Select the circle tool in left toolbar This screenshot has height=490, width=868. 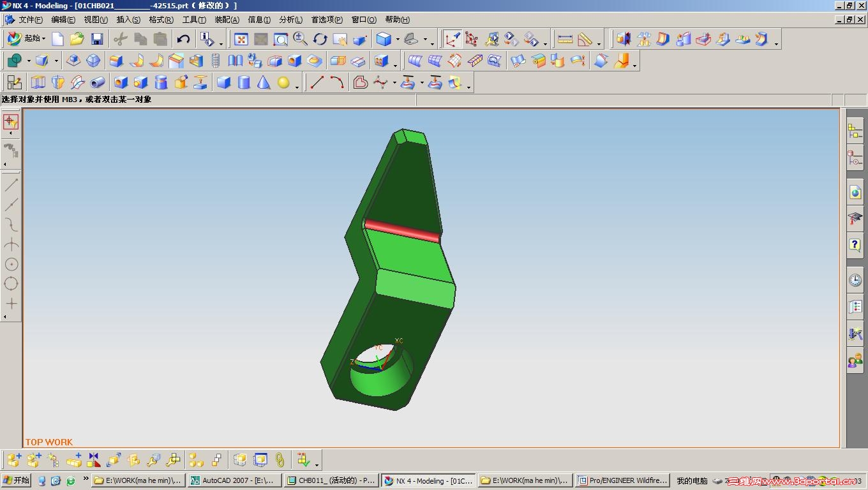[x=11, y=264]
